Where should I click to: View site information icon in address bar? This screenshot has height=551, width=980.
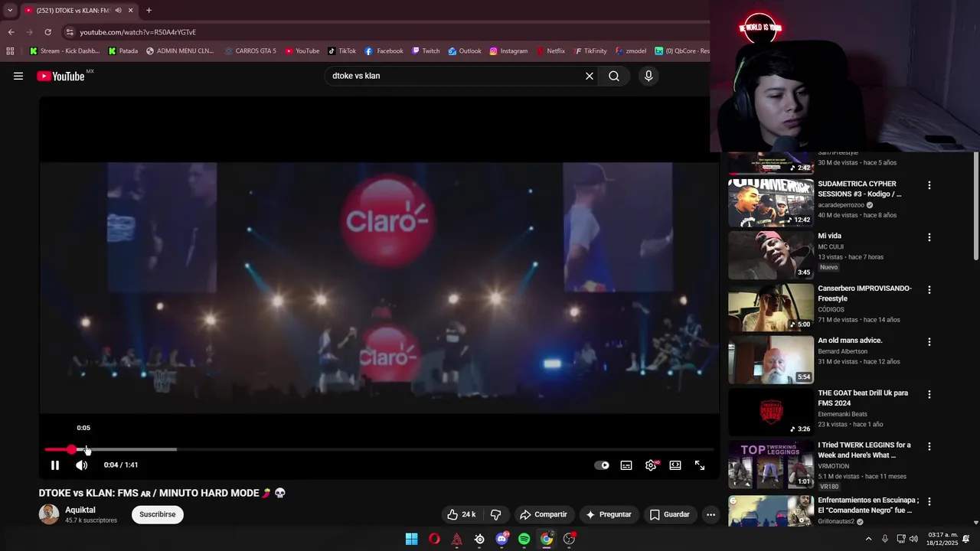(70, 32)
